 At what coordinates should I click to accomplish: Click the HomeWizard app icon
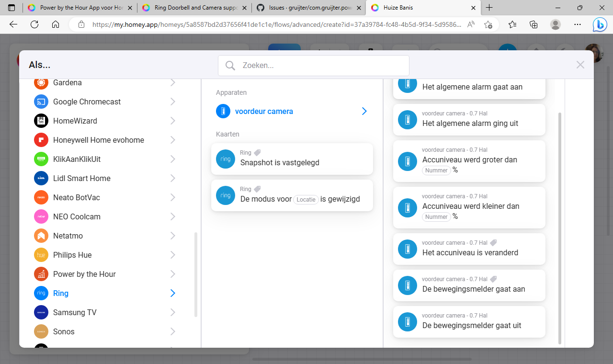(41, 121)
